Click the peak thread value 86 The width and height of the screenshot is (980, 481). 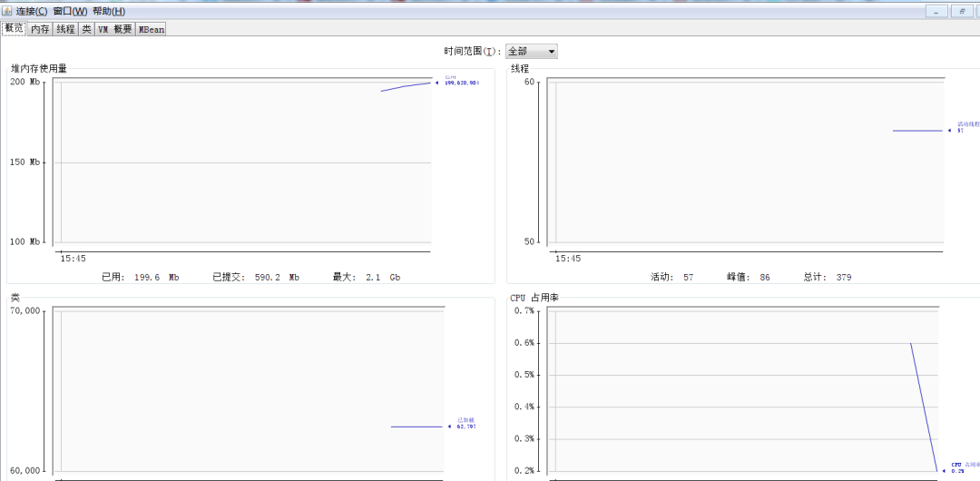click(765, 277)
